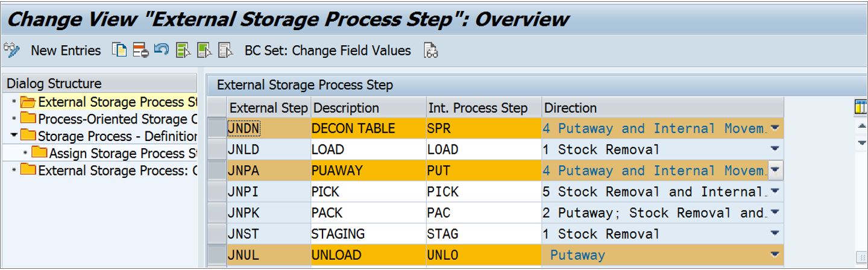Click the Select Block icon
This screenshot has width=868, height=270.
204,50
